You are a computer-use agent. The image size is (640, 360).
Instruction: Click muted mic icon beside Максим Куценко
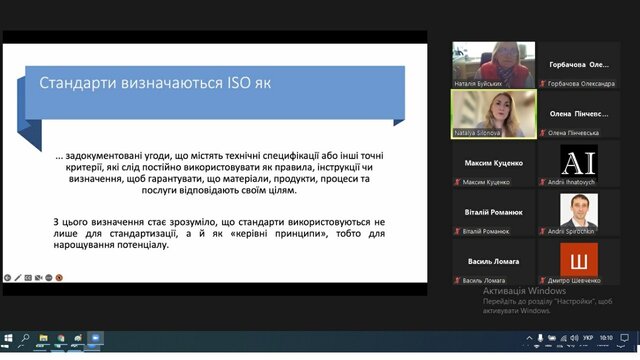point(457,182)
